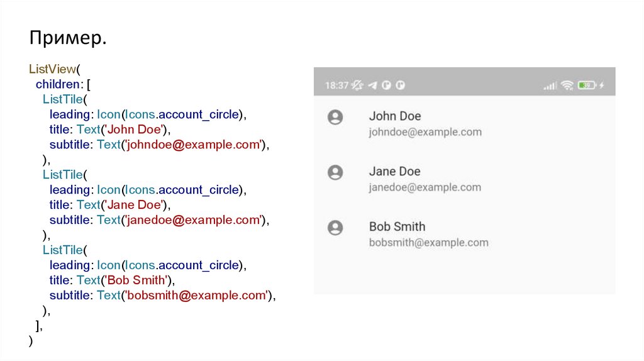Select the John Doe name in the phone list
644x361 pixels.
395,116
